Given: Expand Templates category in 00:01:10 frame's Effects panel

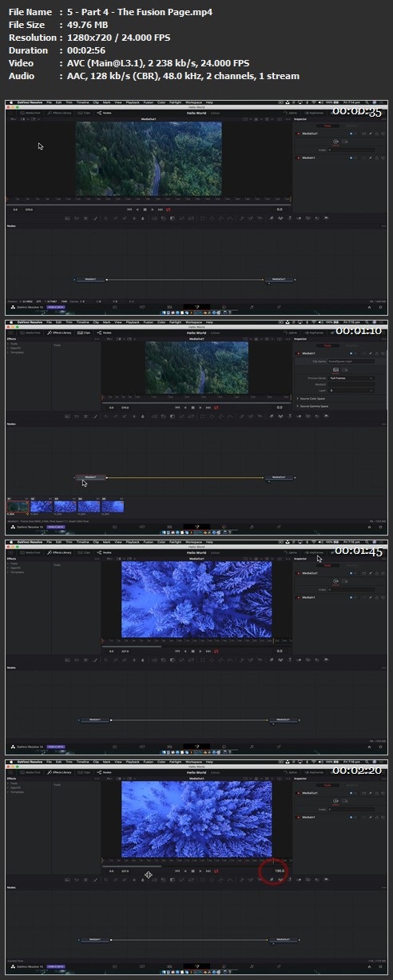Looking at the screenshot, I should click(x=17, y=353).
